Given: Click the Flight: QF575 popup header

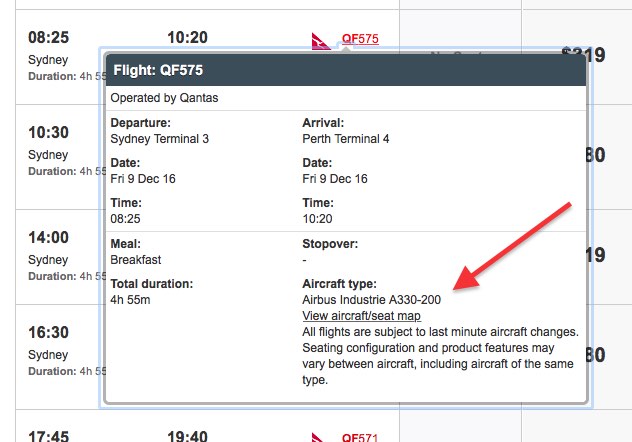Looking at the screenshot, I should point(346,70).
